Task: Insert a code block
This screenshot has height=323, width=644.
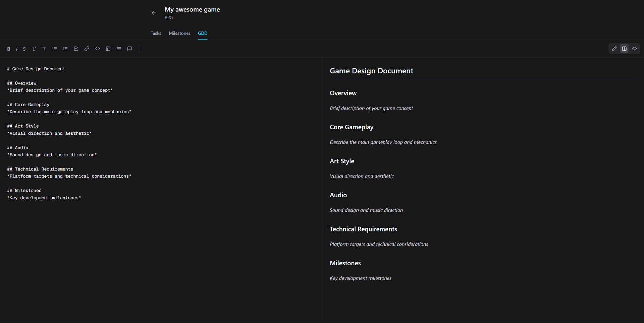Action: click(x=98, y=49)
